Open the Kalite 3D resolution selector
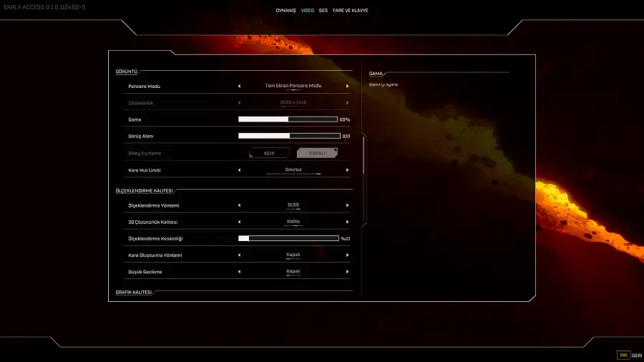Image resolution: width=644 pixels, height=362 pixels. [293, 222]
